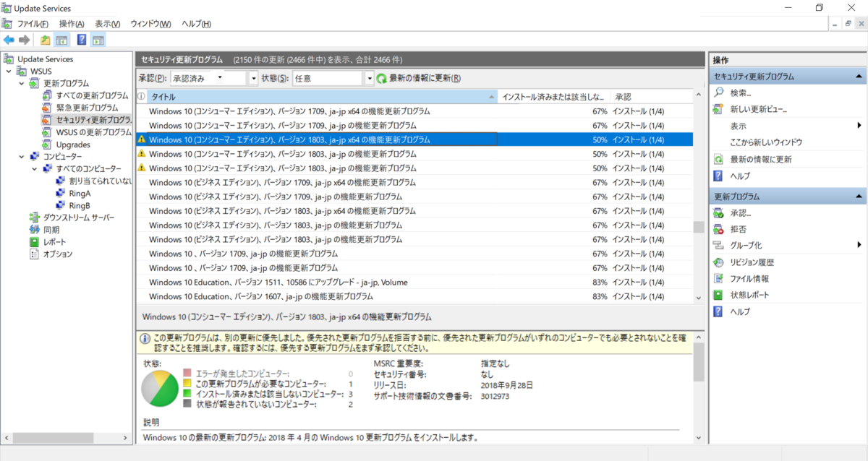Click the 同期 sync icon in tree
This screenshot has width=868, height=461.
click(x=35, y=230)
